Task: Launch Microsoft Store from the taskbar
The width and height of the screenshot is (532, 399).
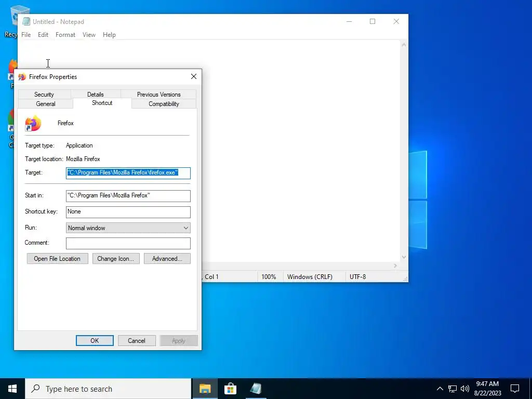Action: pyautogui.click(x=230, y=389)
